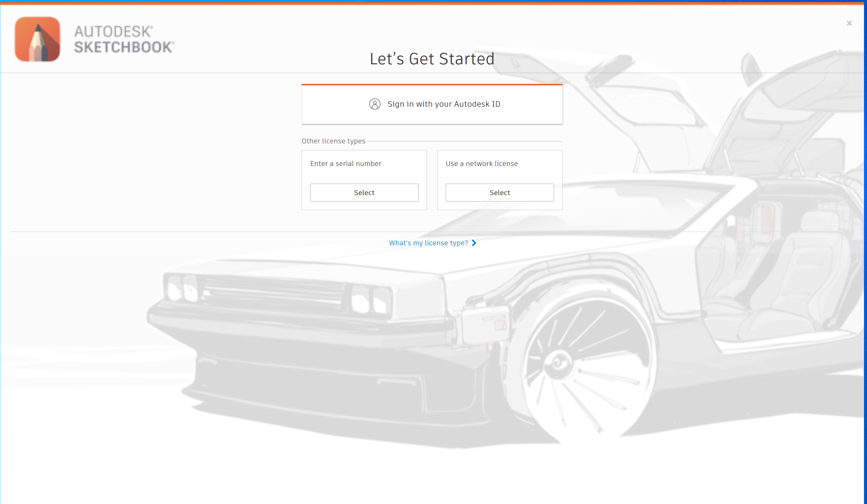Open the What's my license type link
This screenshot has height=504, width=867.
point(428,243)
